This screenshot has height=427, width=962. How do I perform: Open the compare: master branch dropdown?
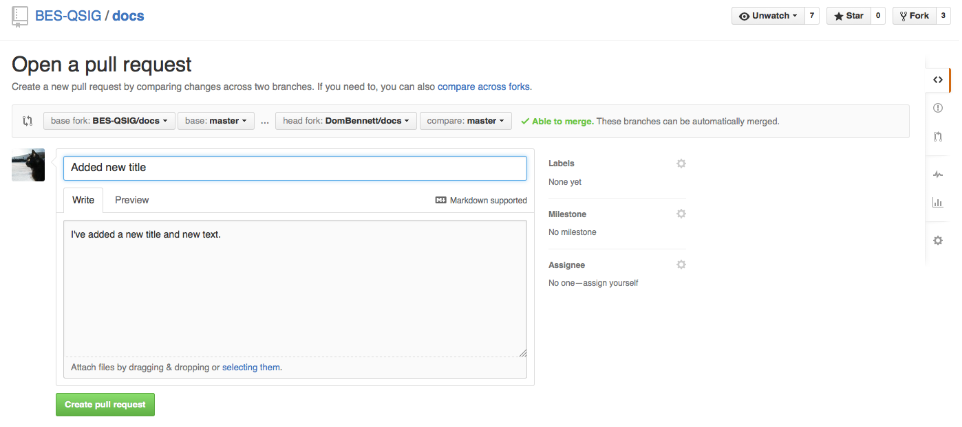pyautogui.click(x=466, y=121)
